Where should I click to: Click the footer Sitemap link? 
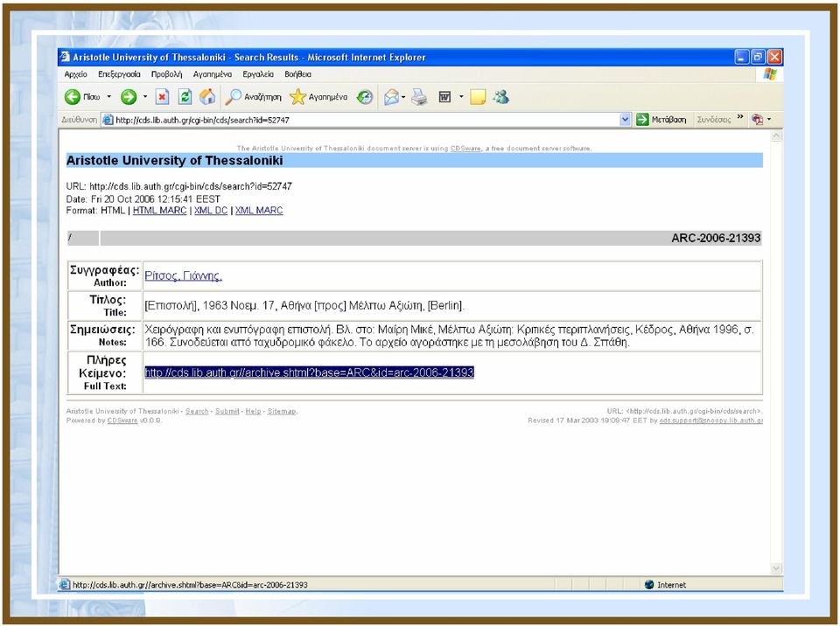(282, 411)
